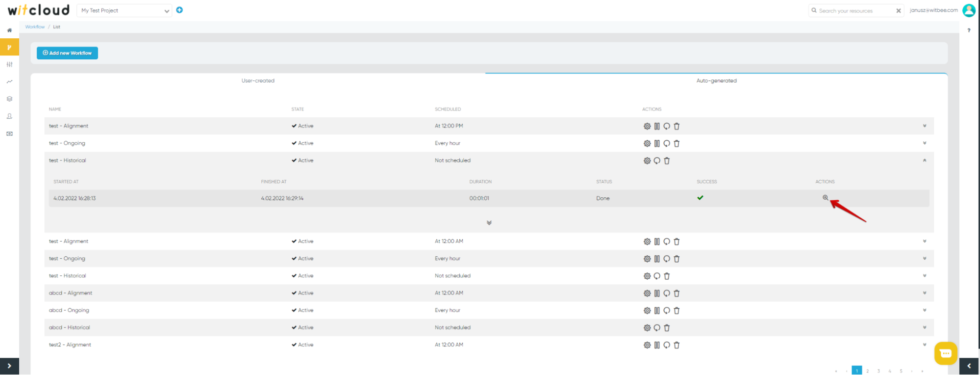View details of the Done run with magnifier
This screenshot has height=375, width=980.
[x=825, y=198]
